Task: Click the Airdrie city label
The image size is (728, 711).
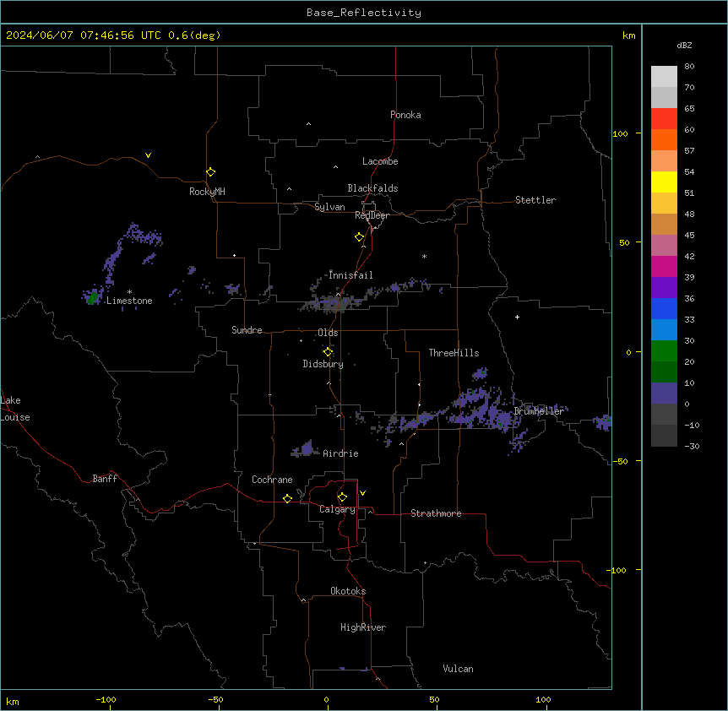Action: pyautogui.click(x=340, y=453)
